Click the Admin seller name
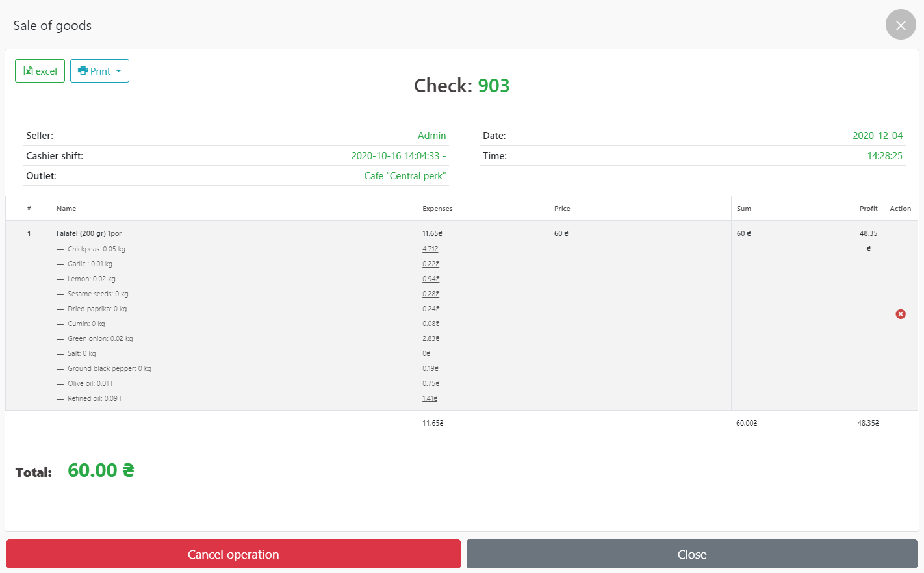 pyautogui.click(x=431, y=136)
